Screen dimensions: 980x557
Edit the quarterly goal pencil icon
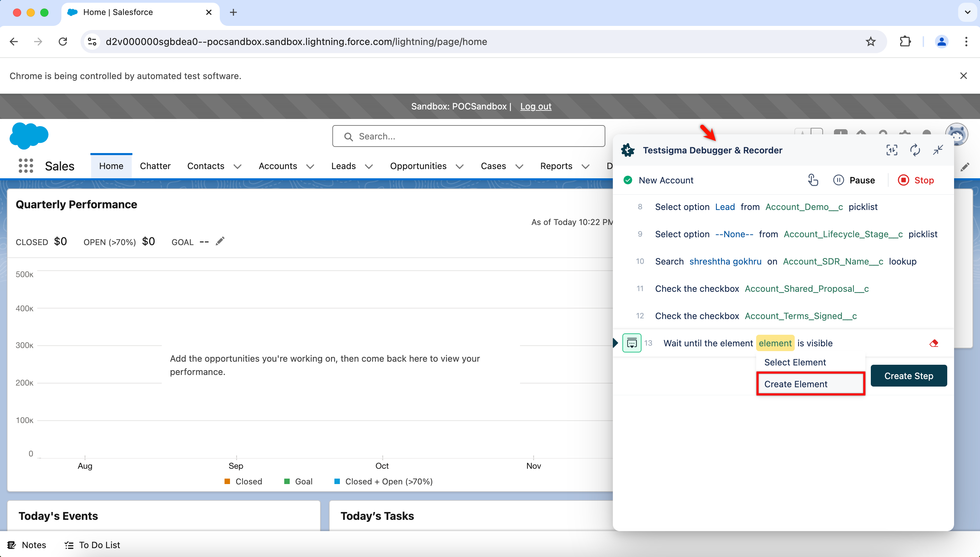click(x=220, y=241)
